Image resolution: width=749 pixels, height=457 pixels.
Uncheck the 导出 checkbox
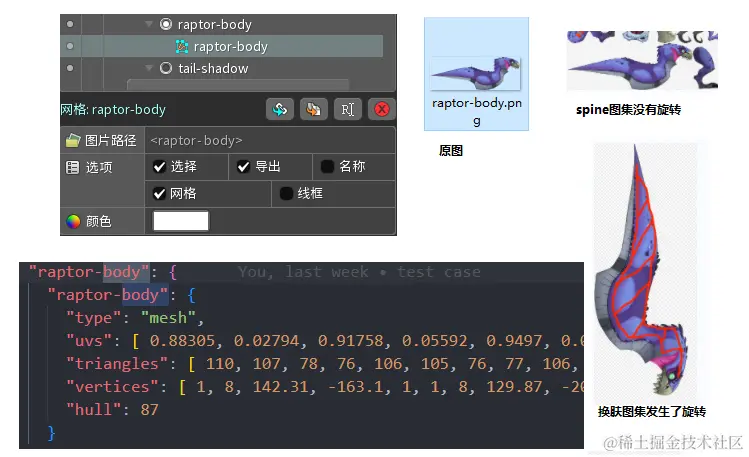[244, 167]
